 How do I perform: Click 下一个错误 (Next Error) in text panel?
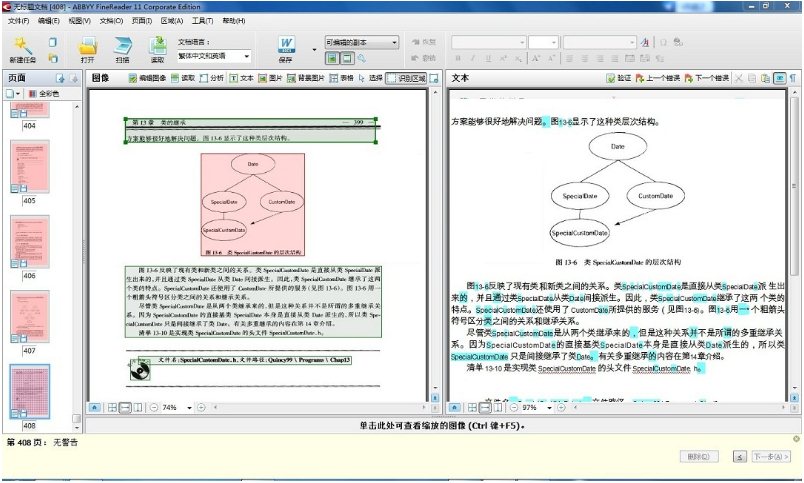706,77
